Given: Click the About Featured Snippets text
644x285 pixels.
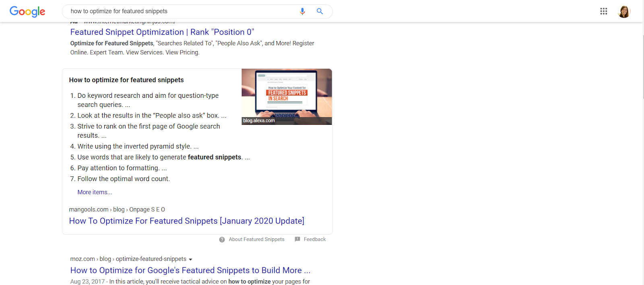Looking at the screenshot, I should point(256,240).
